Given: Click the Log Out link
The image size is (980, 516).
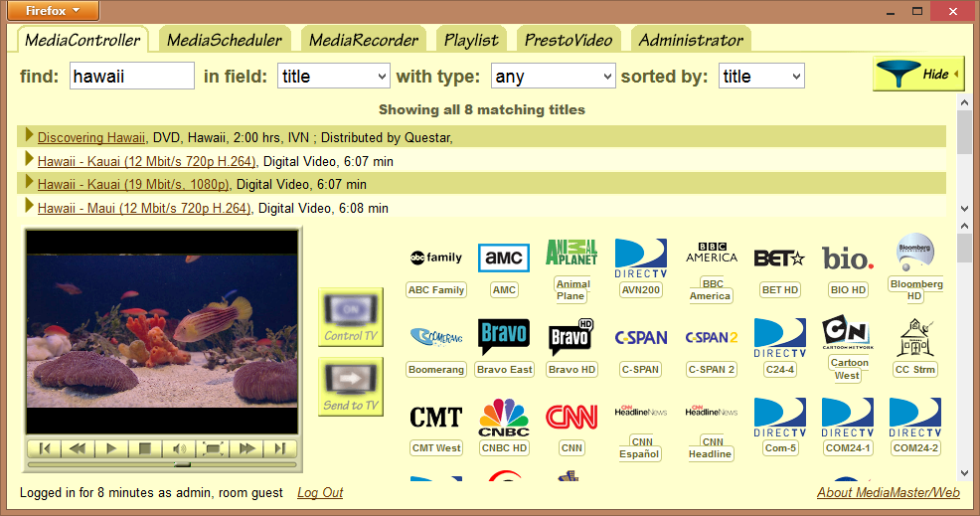Looking at the screenshot, I should pos(320,493).
